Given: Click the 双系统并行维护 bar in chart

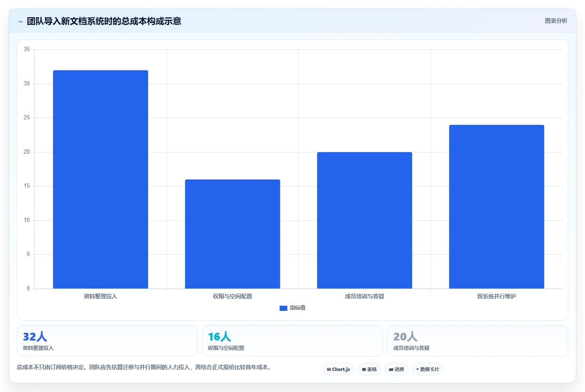Looking at the screenshot, I should pos(497,207).
